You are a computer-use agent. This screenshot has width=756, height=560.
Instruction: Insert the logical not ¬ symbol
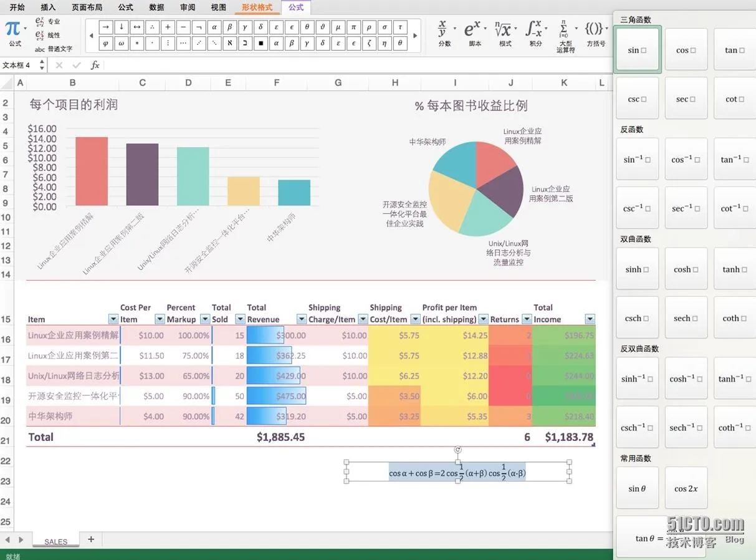click(199, 27)
